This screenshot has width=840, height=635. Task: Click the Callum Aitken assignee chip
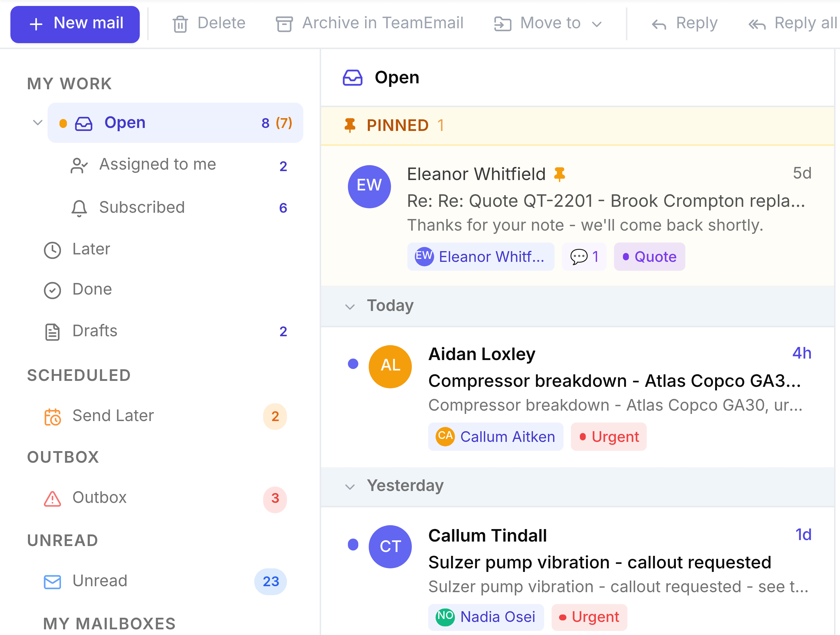[x=496, y=437]
